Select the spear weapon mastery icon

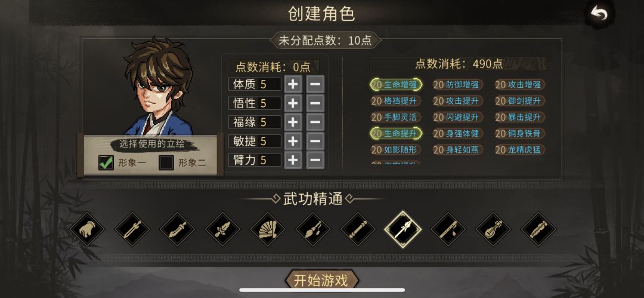[403, 230]
